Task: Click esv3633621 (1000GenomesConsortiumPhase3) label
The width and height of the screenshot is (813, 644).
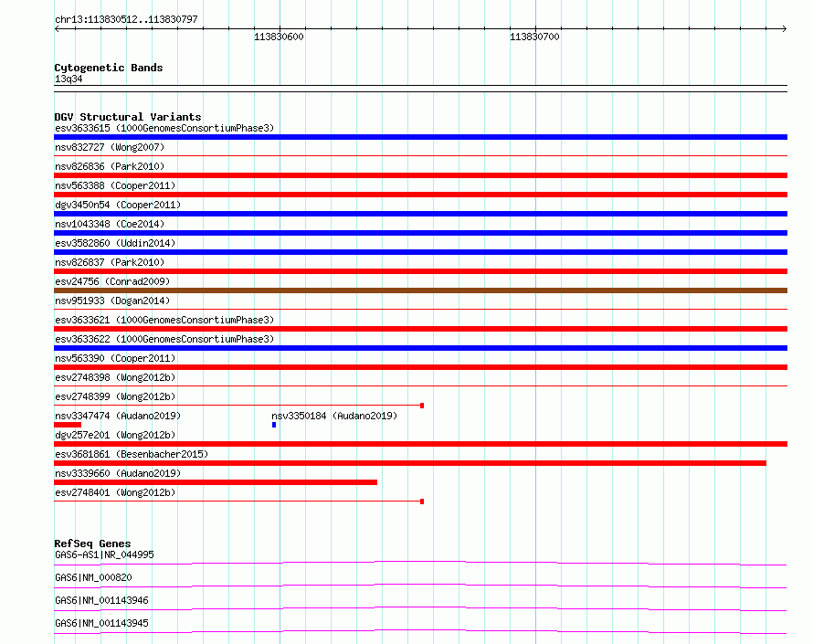Action: (164, 320)
